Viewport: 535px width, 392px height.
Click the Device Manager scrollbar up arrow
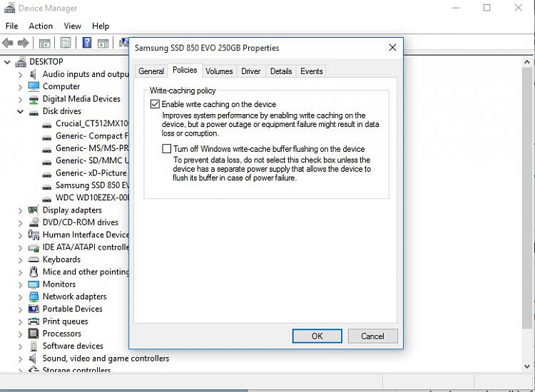tap(527, 62)
